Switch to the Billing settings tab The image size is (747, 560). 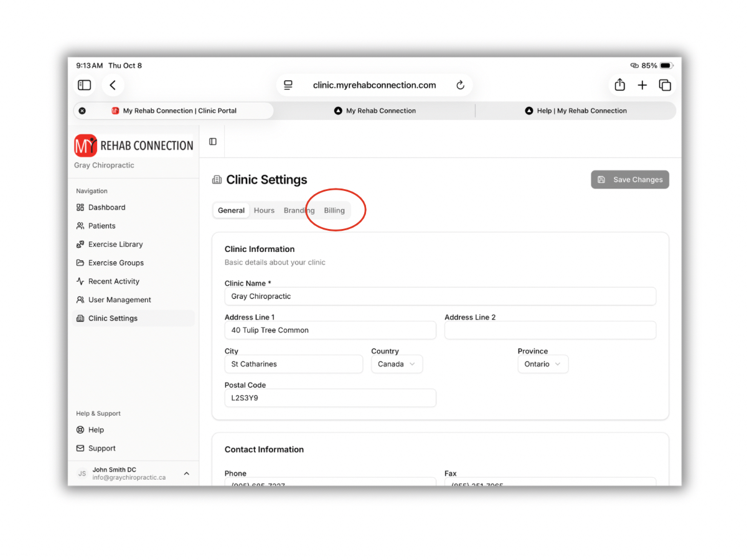click(x=334, y=210)
